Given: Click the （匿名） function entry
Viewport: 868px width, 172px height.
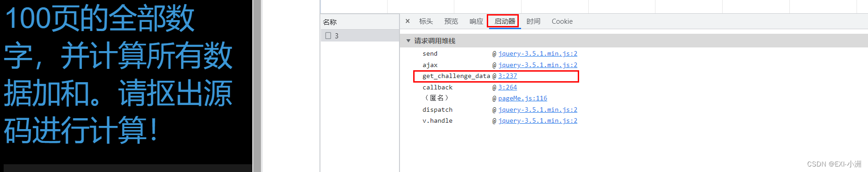Looking at the screenshot, I should 437,98.
